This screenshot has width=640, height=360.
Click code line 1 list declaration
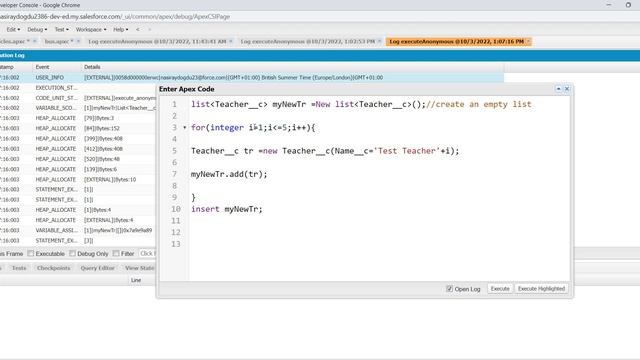361,104
